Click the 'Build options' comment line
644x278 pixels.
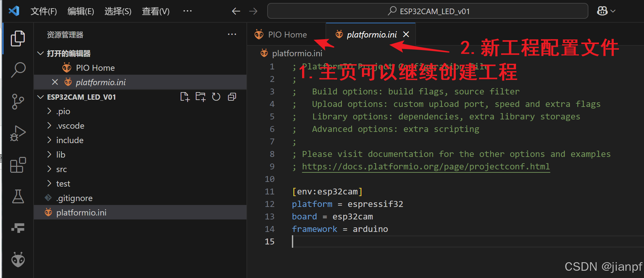click(x=406, y=91)
